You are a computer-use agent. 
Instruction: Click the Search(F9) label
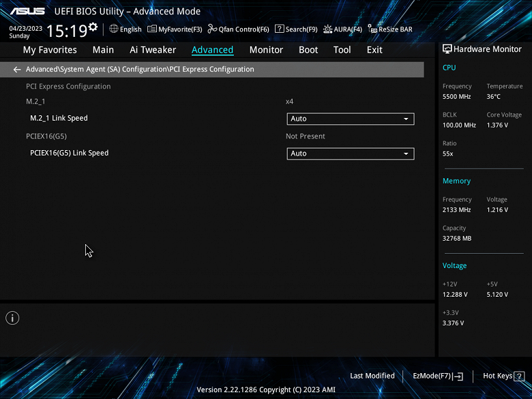[301, 29]
